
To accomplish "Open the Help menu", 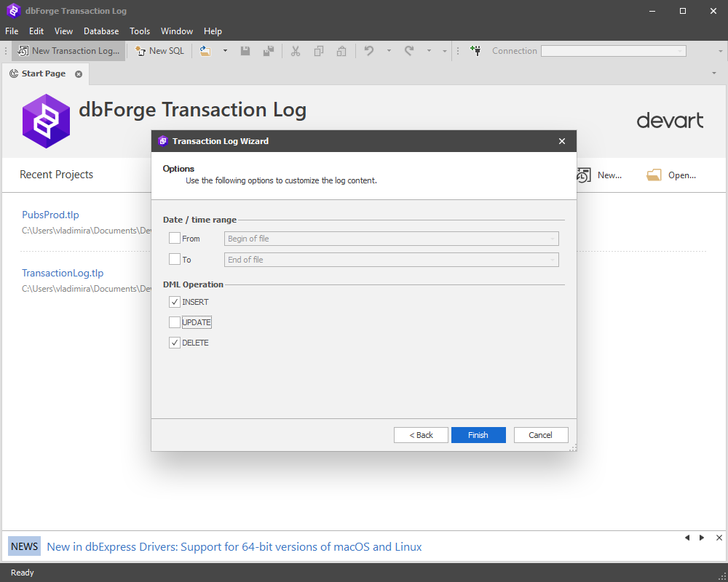I will [213, 31].
